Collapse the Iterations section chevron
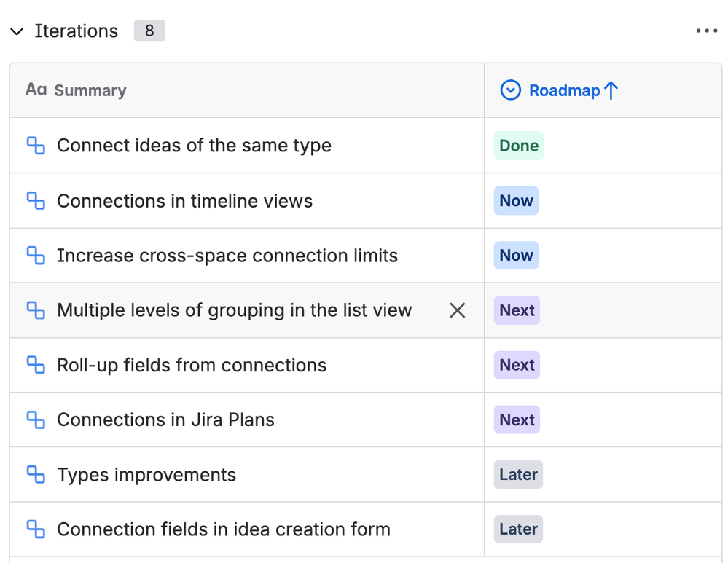The width and height of the screenshot is (728, 563). [x=17, y=31]
